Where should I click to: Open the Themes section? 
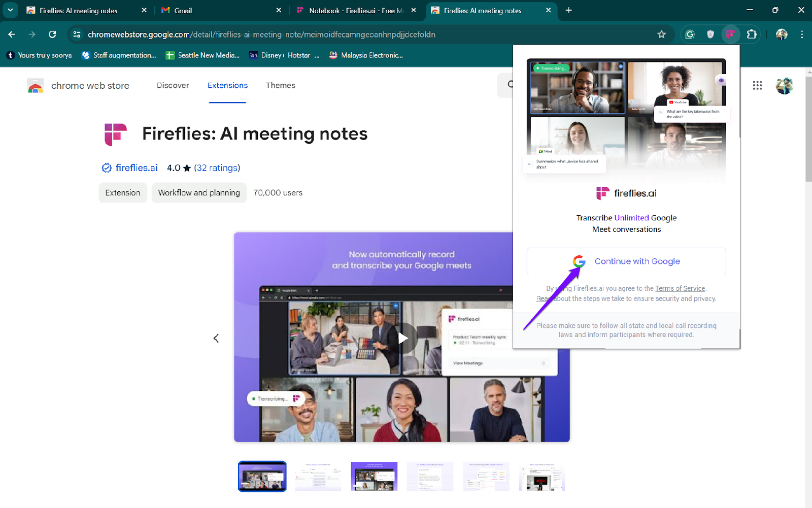tap(281, 85)
